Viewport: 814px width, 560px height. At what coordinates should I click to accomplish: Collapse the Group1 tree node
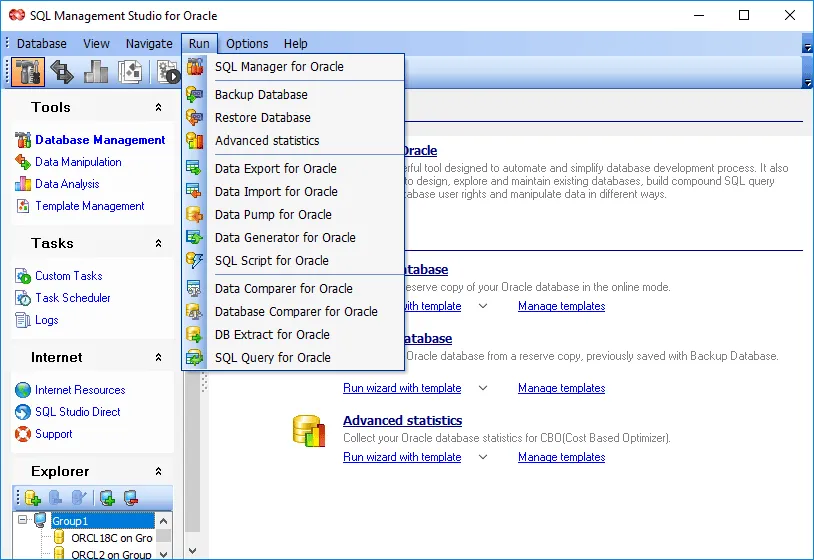click(22, 519)
